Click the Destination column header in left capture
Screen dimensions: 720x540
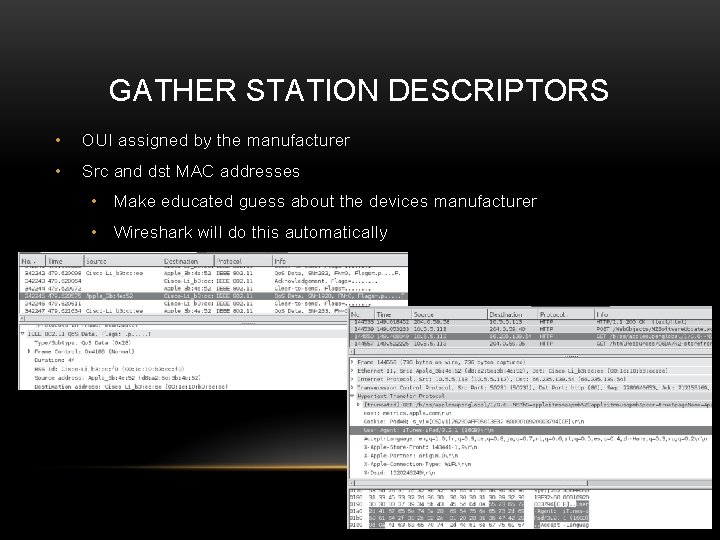tap(188, 261)
